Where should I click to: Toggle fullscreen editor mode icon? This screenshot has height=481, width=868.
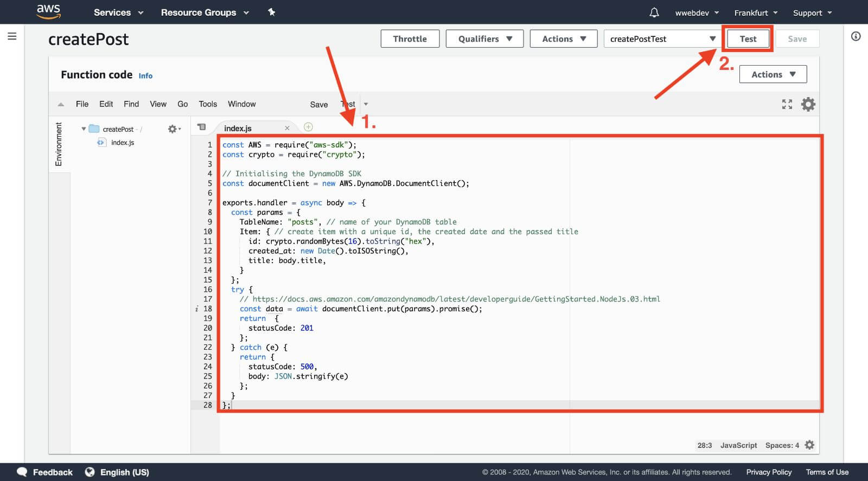click(787, 104)
